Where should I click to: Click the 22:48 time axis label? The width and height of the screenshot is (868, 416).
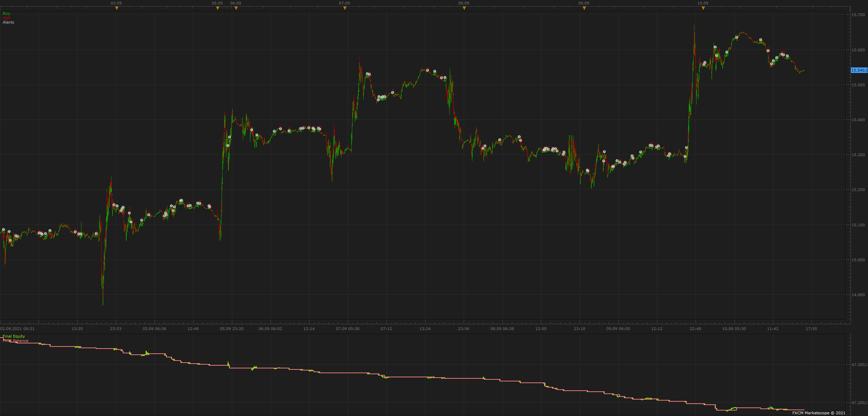(x=696, y=329)
